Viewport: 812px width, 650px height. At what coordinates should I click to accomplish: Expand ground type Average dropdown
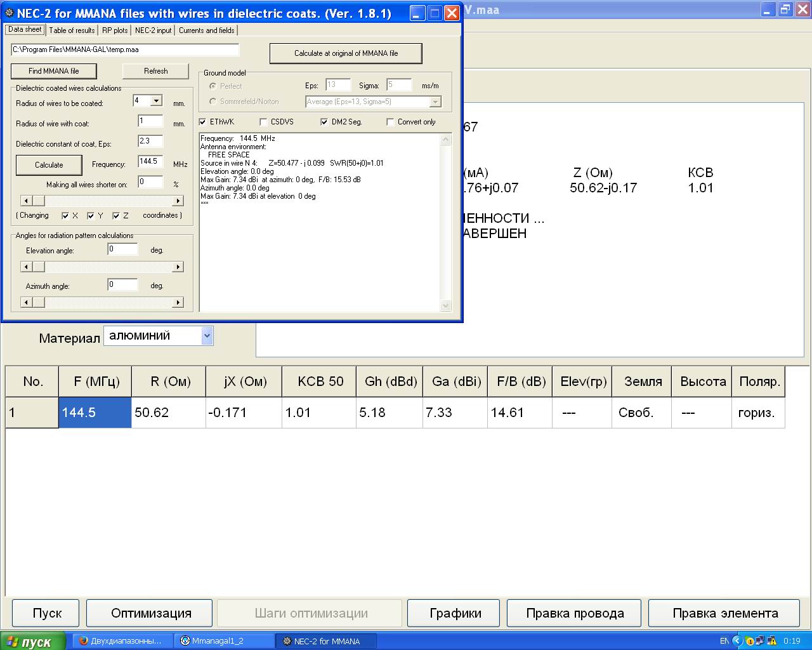tap(435, 102)
